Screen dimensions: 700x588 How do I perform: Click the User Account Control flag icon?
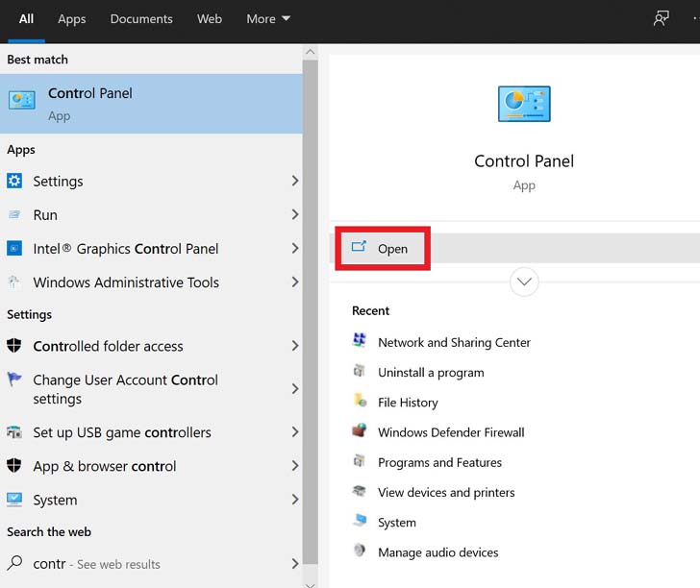tap(14, 380)
